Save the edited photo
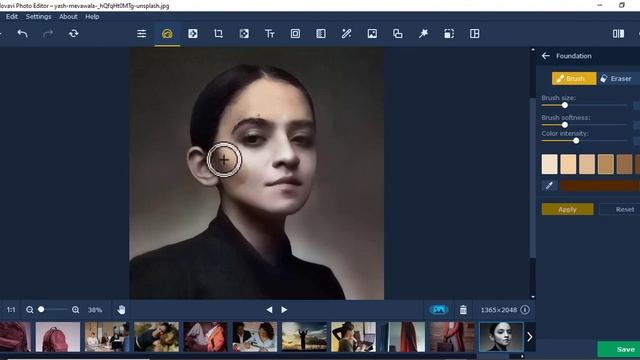Image resolution: width=640 pixels, height=360 pixels. point(619,349)
